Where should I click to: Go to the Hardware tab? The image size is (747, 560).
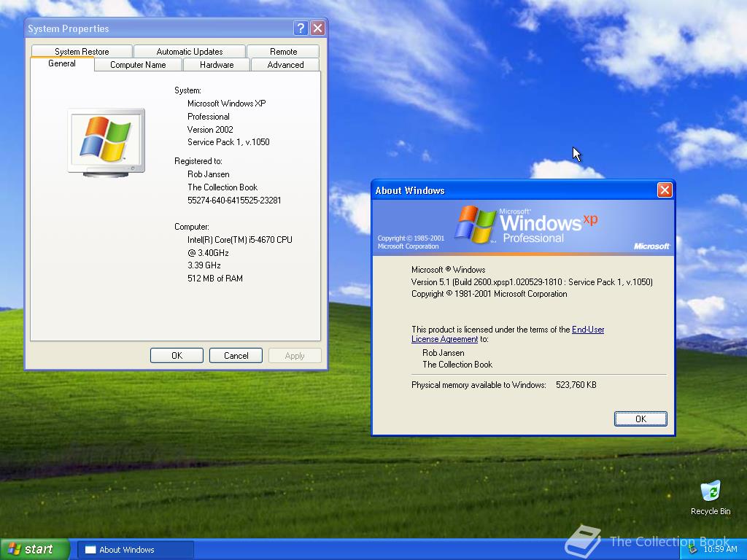(217, 65)
